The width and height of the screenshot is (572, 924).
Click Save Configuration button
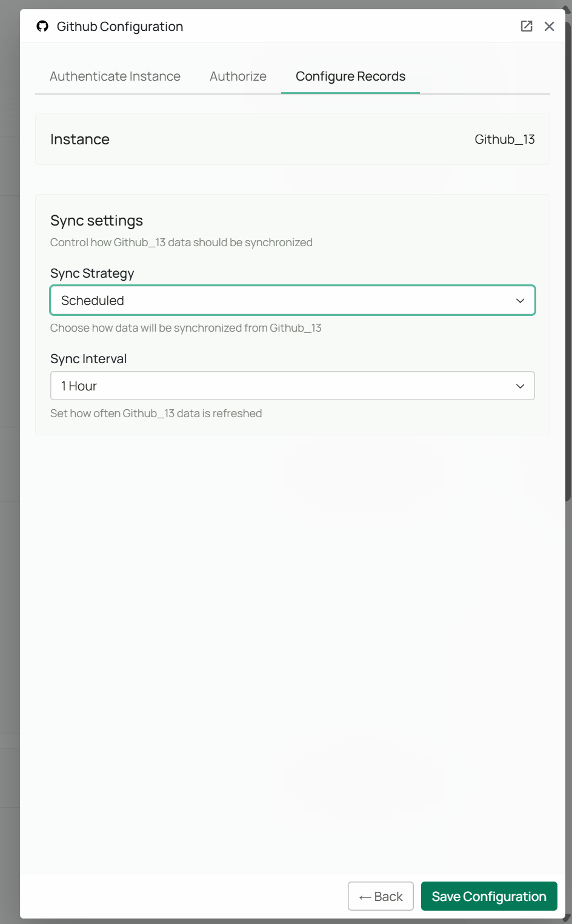(489, 896)
